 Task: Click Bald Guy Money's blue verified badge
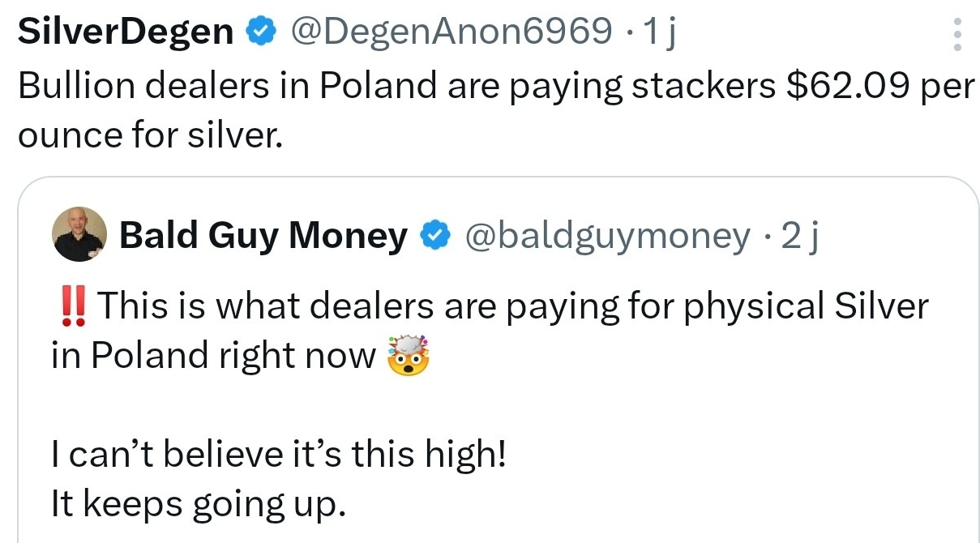point(435,235)
